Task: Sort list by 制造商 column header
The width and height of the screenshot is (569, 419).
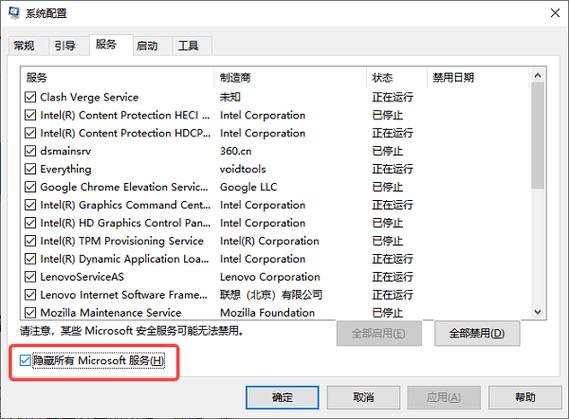Action: [290, 77]
